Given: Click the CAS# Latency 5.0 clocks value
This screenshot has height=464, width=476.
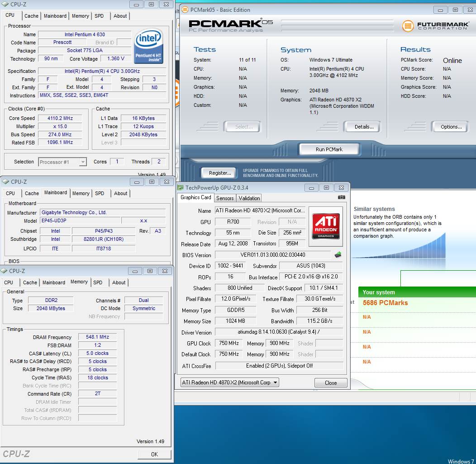Looking at the screenshot, I should [x=97, y=354].
